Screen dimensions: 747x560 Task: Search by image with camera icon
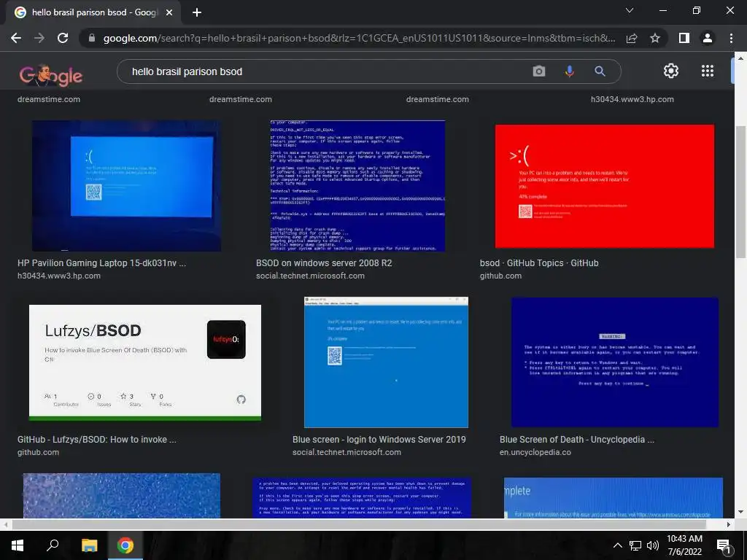[539, 71]
